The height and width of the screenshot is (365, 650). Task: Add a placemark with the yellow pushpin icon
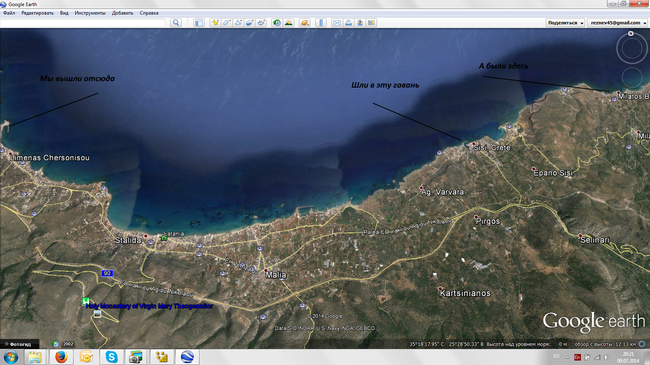[x=215, y=23]
